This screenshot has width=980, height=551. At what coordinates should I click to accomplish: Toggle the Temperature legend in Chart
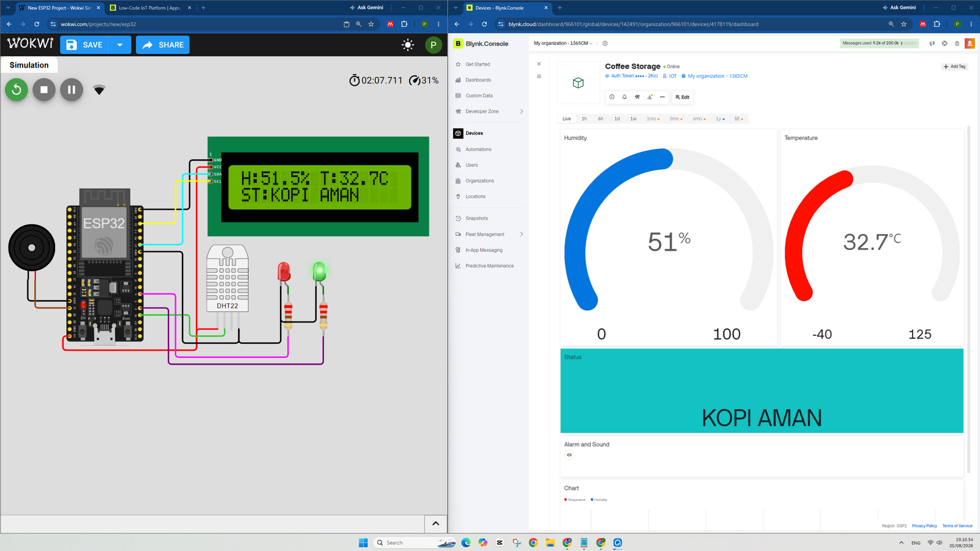pos(575,500)
